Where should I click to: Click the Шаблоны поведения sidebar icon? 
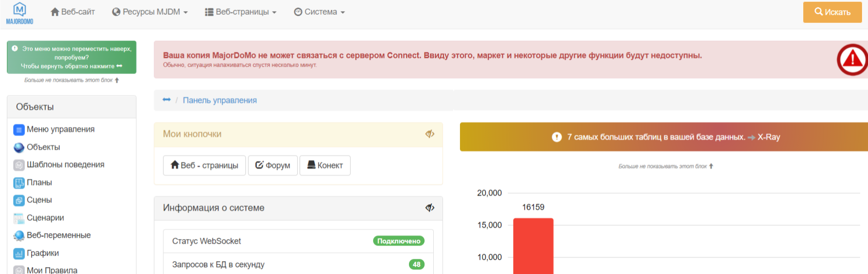(19, 165)
